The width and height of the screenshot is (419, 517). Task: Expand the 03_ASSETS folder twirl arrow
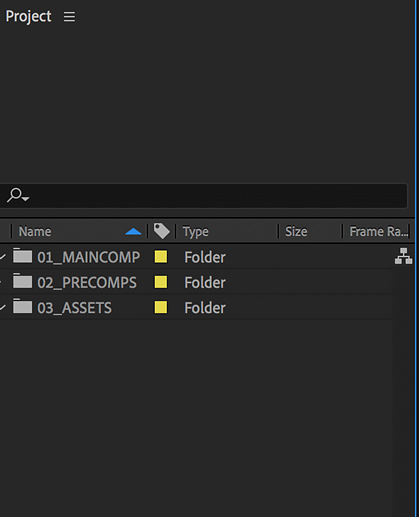point(3,307)
